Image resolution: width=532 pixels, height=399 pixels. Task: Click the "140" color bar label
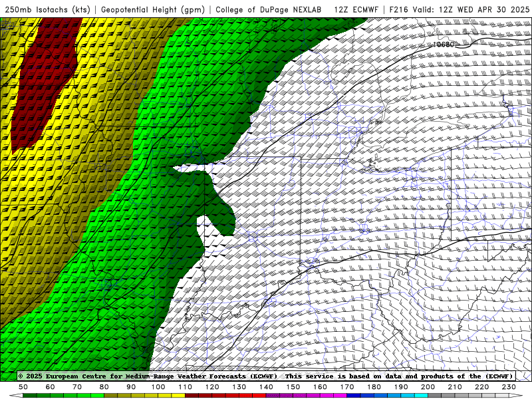coord(266,387)
